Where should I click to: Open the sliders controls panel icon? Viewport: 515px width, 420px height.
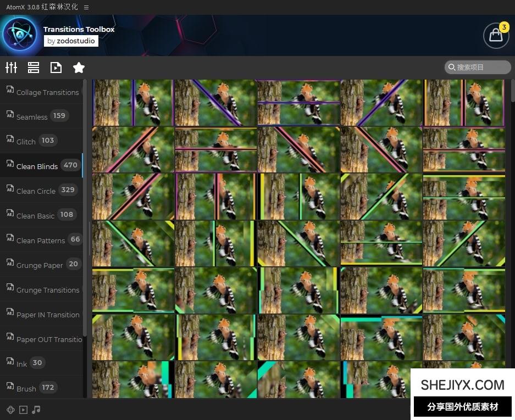(11, 68)
